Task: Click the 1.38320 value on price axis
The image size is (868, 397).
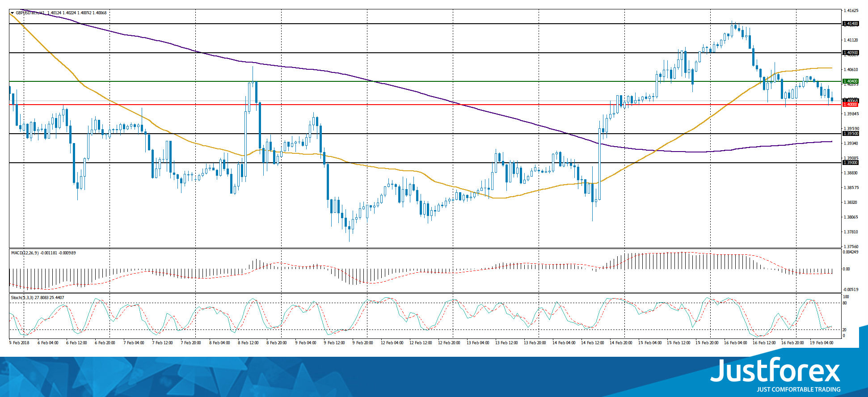Action: (x=851, y=203)
